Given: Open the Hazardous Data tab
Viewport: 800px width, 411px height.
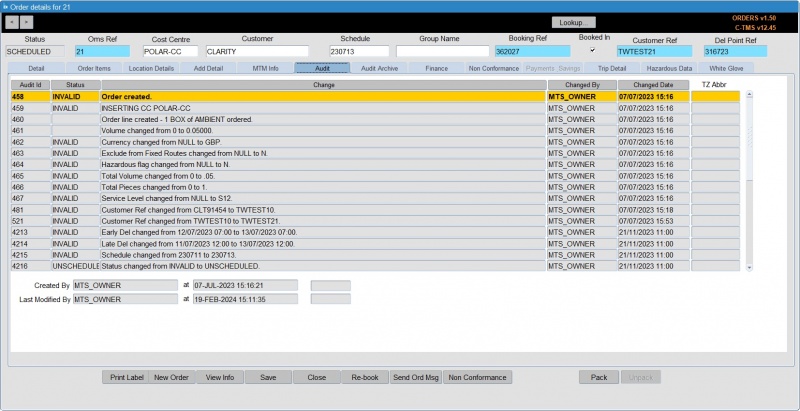Looking at the screenshot, I should tap(669, 68).
